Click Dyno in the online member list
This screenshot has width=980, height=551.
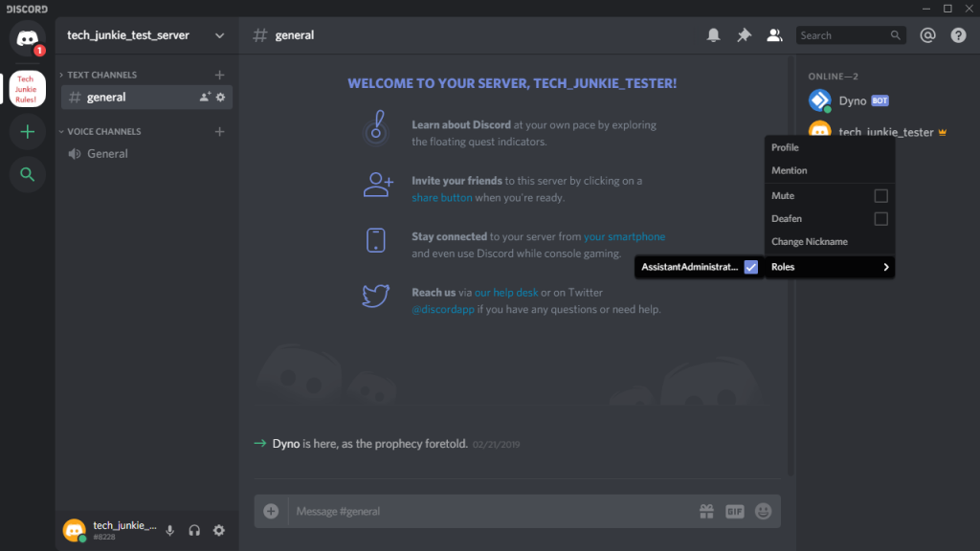[x=853, y=100]
